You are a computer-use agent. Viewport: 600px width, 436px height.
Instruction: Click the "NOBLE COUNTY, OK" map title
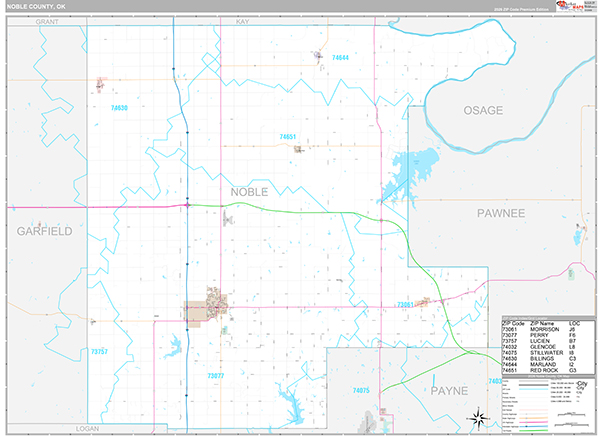tap(36, 7)
